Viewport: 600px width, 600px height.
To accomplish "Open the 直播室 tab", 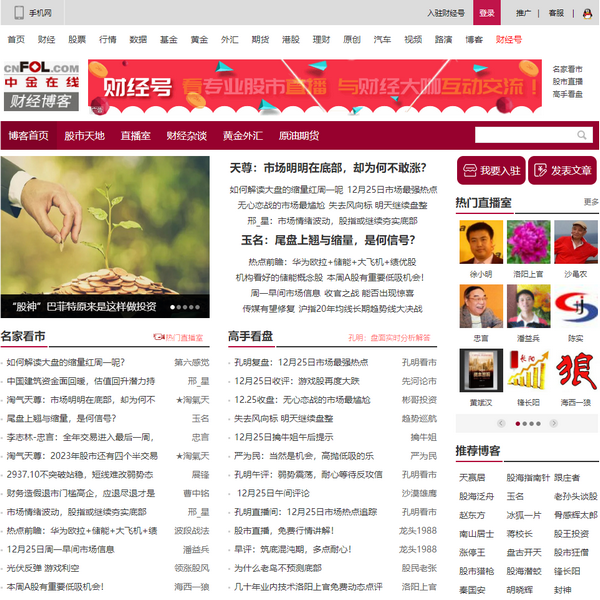I will 135,135.
